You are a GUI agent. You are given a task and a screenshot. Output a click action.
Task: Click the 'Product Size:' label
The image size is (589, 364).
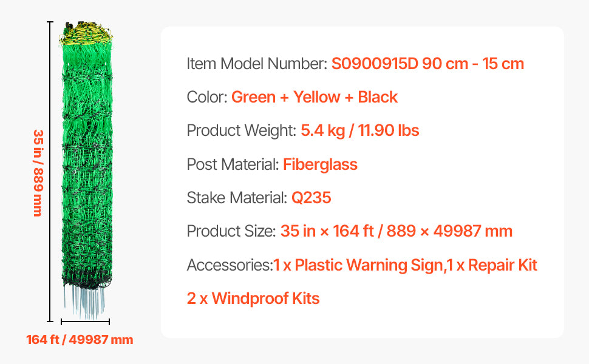pyautogui.click(x=231, y=231)
